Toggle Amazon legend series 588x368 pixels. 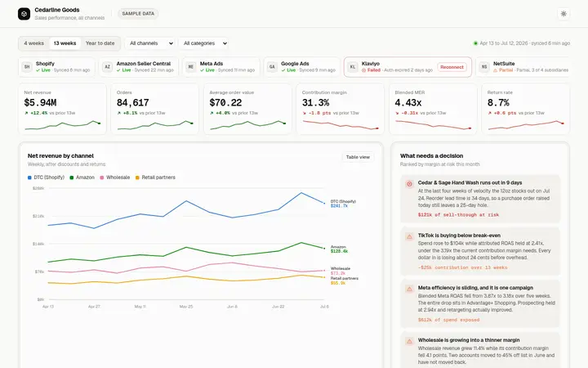click(82, 177)
